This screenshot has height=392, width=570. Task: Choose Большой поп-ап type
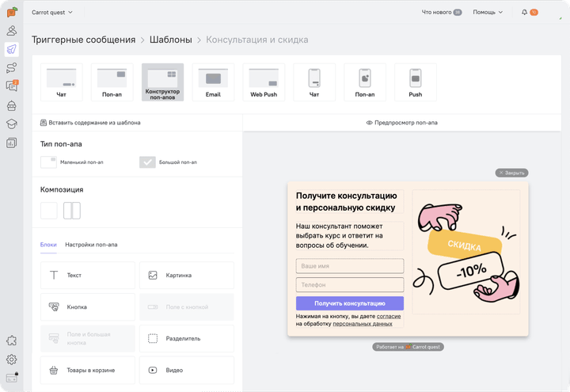point(168,162)
